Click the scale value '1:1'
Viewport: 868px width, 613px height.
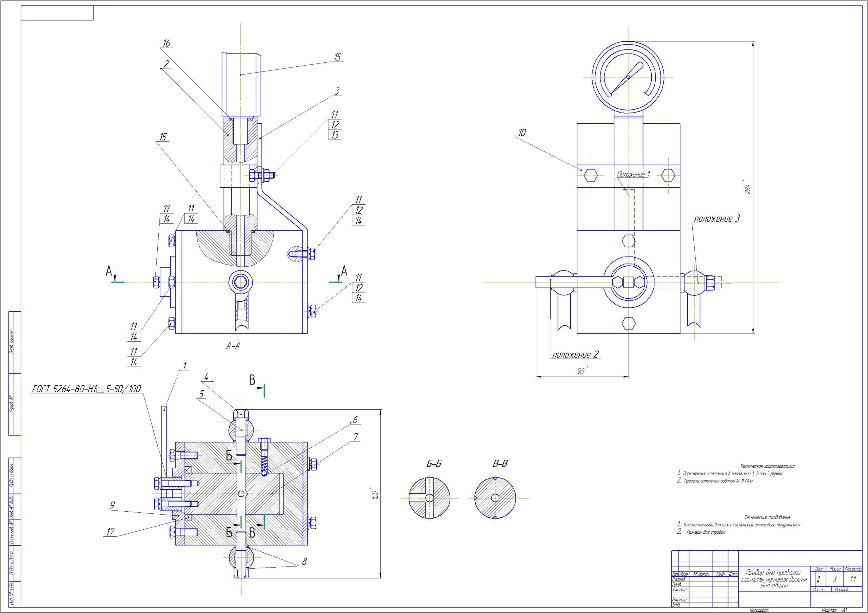click(853, 579)
